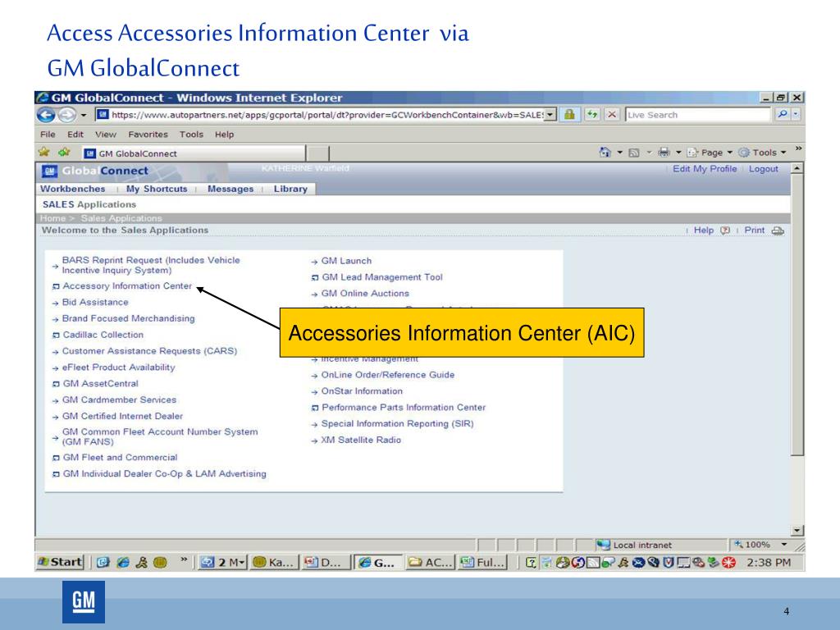Click the address bar URL field
The height and width of the screenshot is (630, 840).
click(326, 115)
